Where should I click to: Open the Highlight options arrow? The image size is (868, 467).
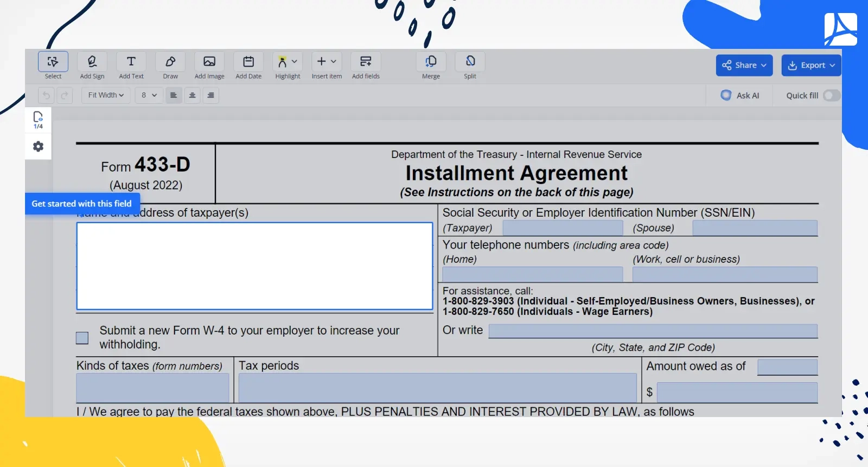tap(295, 61)
